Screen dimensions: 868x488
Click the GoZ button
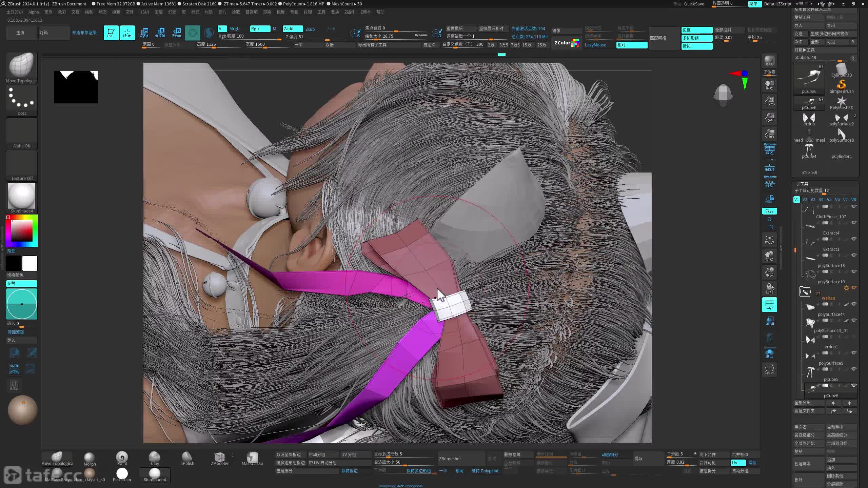(x=800, y=42)
